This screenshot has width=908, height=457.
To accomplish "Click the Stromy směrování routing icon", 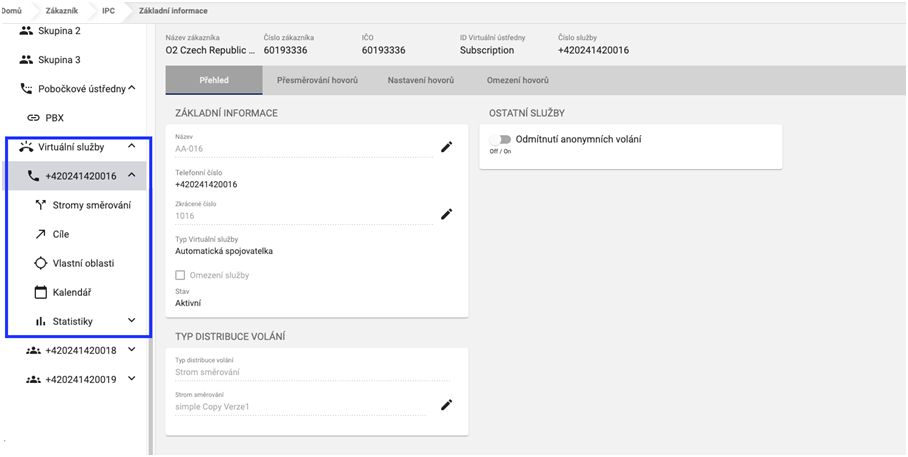I will click(x=40, y=205).
